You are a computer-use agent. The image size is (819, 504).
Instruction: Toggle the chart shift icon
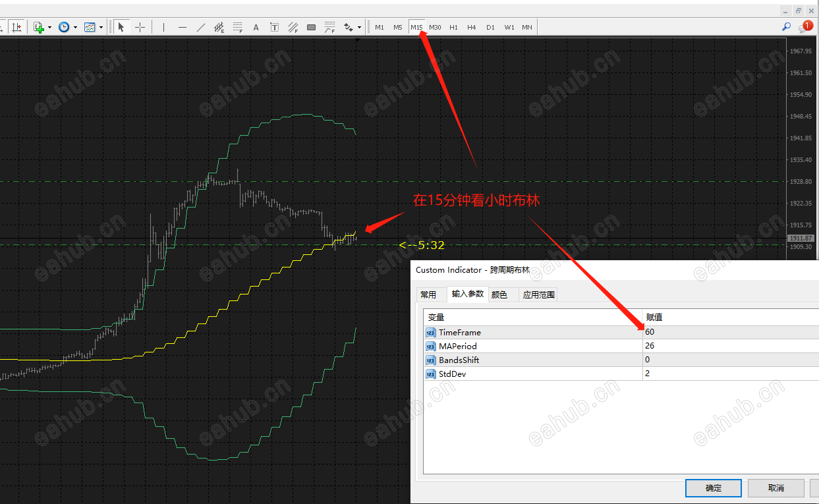coord(17,27)
